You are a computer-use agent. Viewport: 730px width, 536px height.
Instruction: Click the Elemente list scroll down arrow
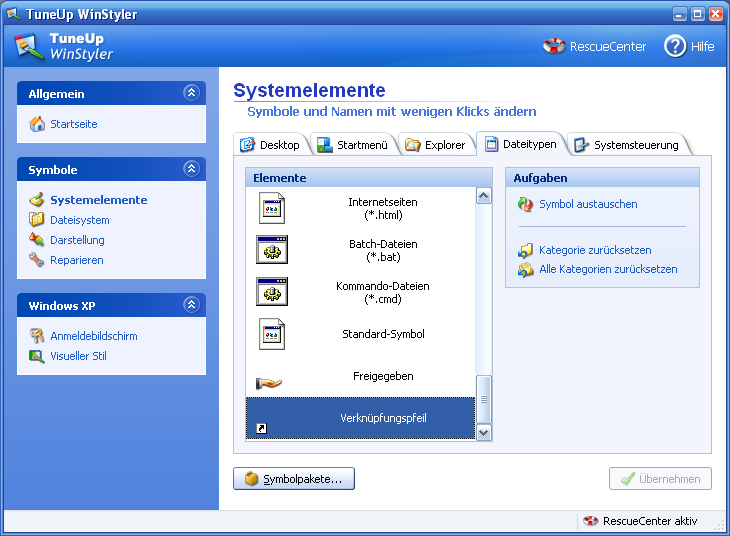point(484,432)
